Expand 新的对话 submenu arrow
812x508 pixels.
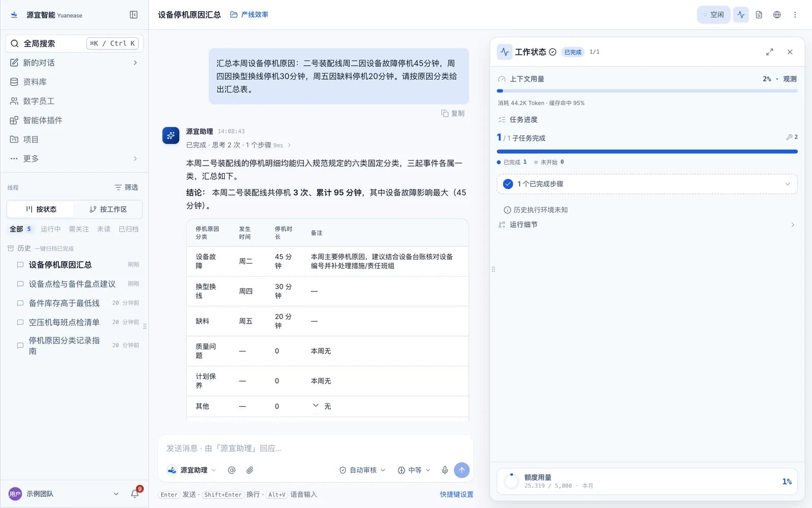(x=135, y=62)
